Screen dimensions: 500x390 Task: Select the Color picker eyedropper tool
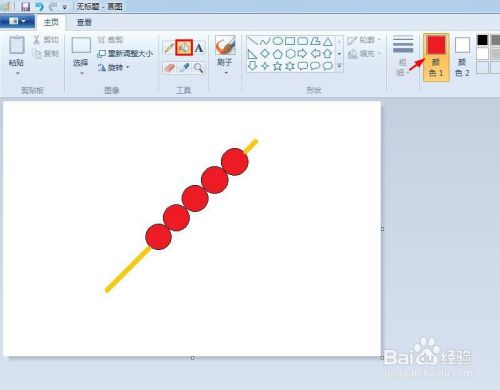coord(184,68)
